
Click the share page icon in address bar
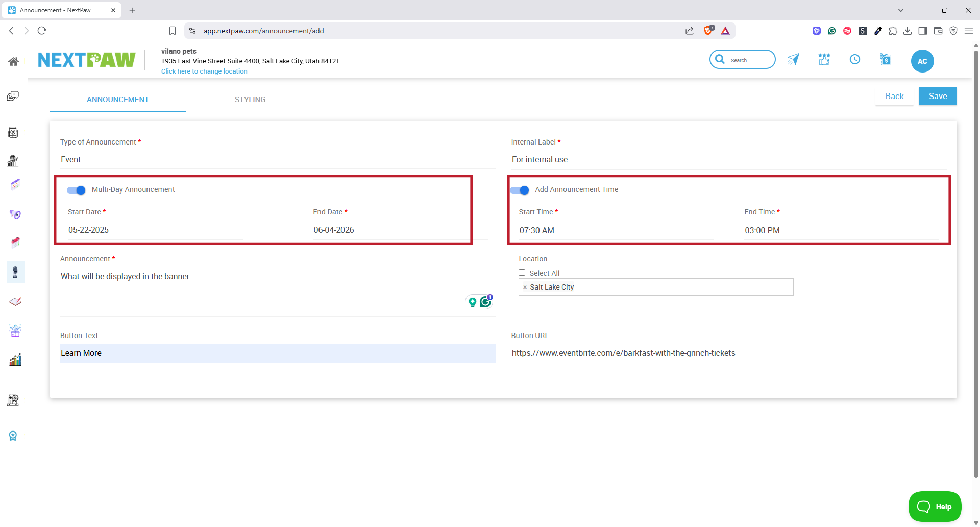coord(690,31)
